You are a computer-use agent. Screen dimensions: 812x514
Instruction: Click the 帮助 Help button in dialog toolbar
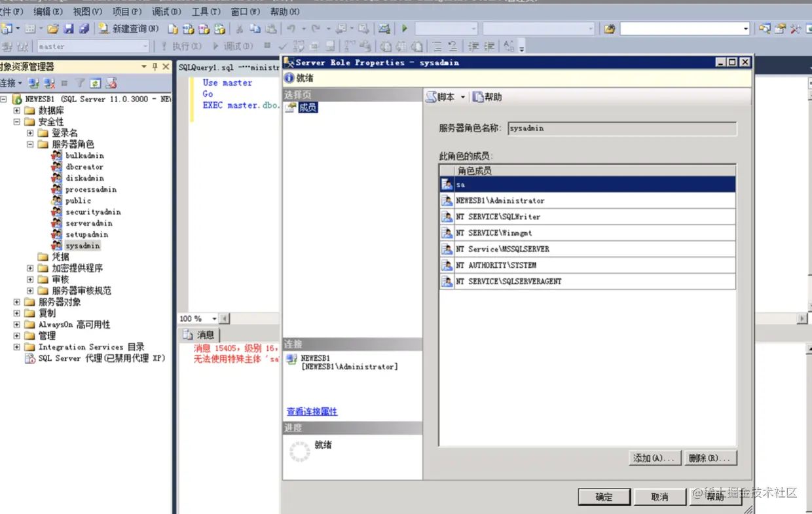(x=487, y=97)
